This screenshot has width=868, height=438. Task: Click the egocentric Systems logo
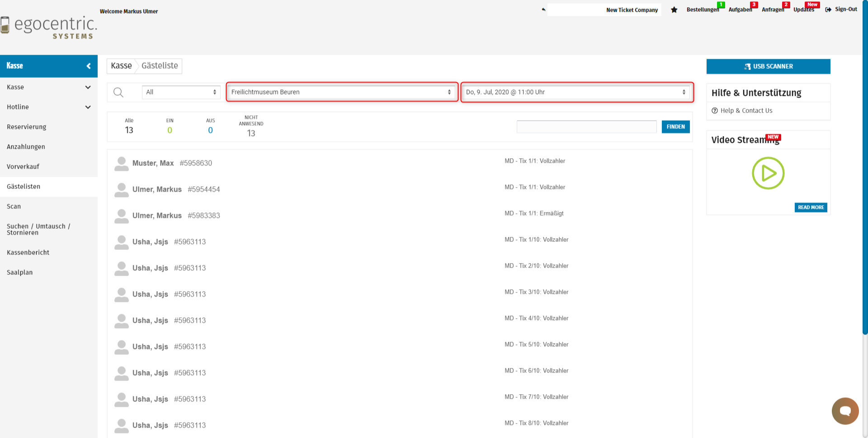pyautogui.click(x=49, y=27)
